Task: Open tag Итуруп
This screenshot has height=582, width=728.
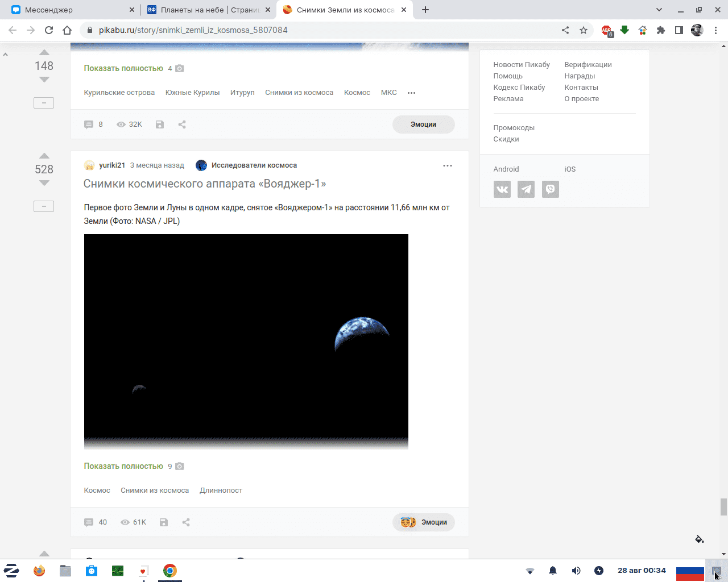Action: point(242,93)
